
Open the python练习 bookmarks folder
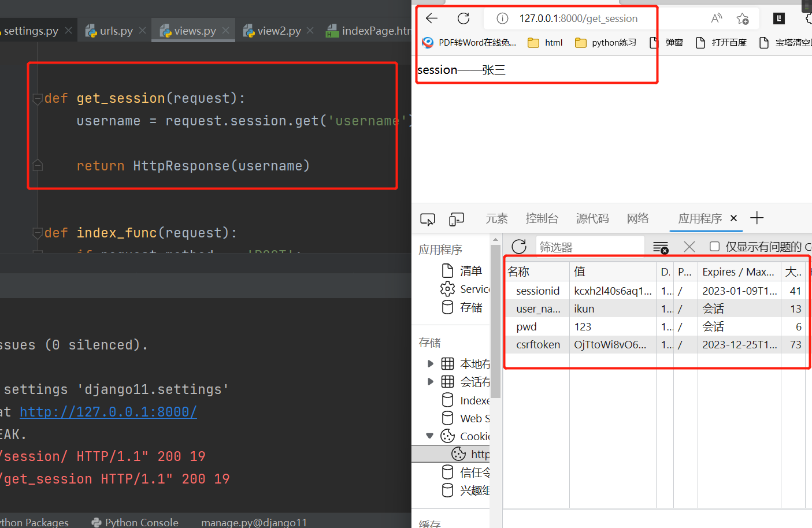606,42
